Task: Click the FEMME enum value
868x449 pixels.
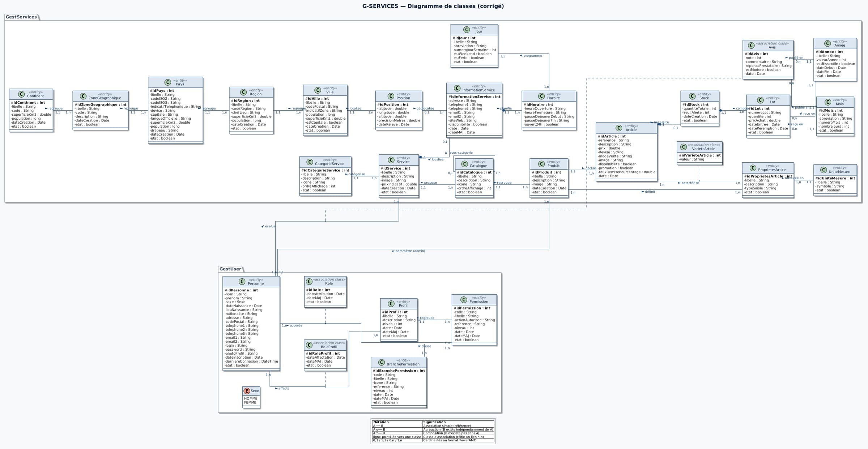Action: click(x=250, y=402)
